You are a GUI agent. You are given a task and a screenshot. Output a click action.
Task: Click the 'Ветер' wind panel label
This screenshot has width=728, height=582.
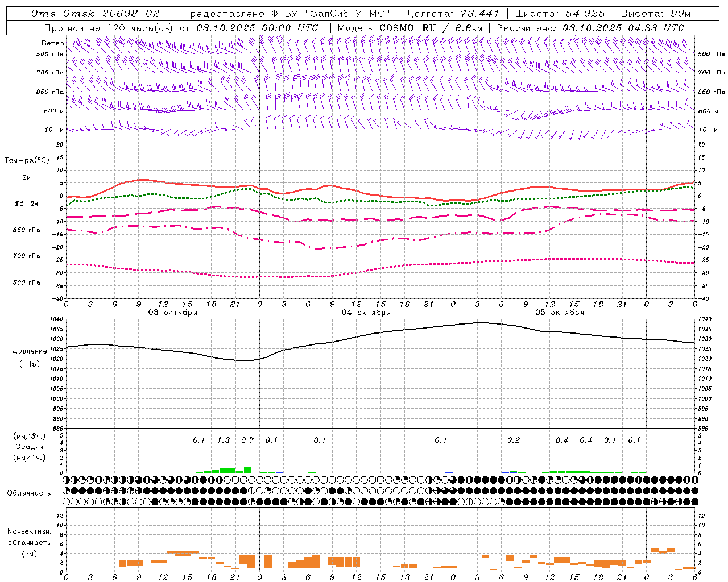[52, 43]
